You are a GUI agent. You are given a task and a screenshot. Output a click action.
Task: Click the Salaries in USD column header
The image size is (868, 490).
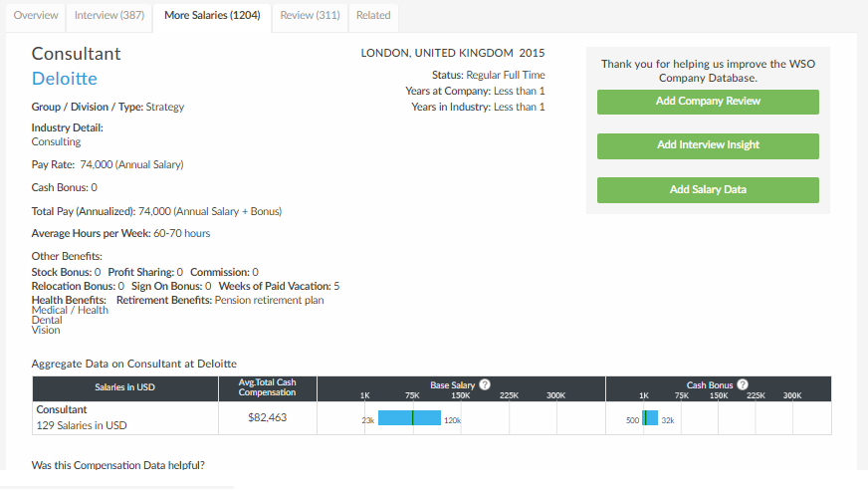pos(124,387)
